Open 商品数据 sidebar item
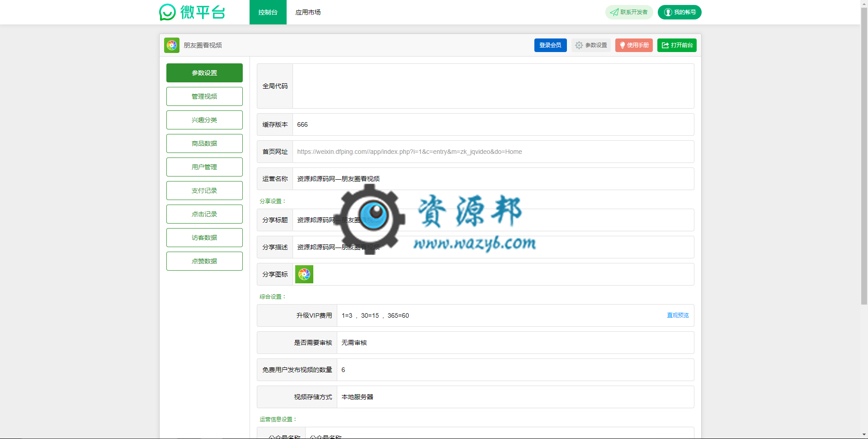Screen dimensions: 868x439 204,143
